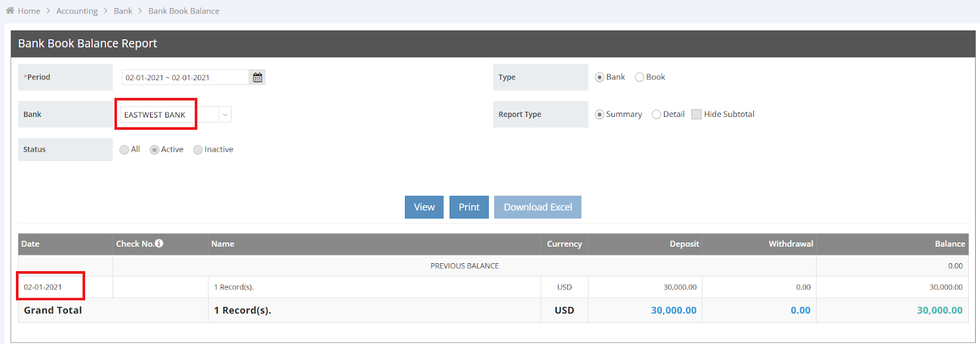Click the Period date range field
The image size is (980, 344).
(x=185, y=78)
